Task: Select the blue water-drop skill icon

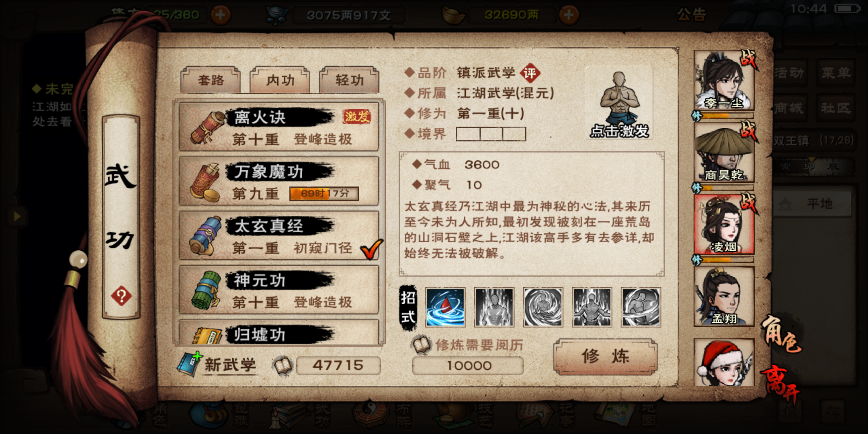Action: tap(445, 307)
